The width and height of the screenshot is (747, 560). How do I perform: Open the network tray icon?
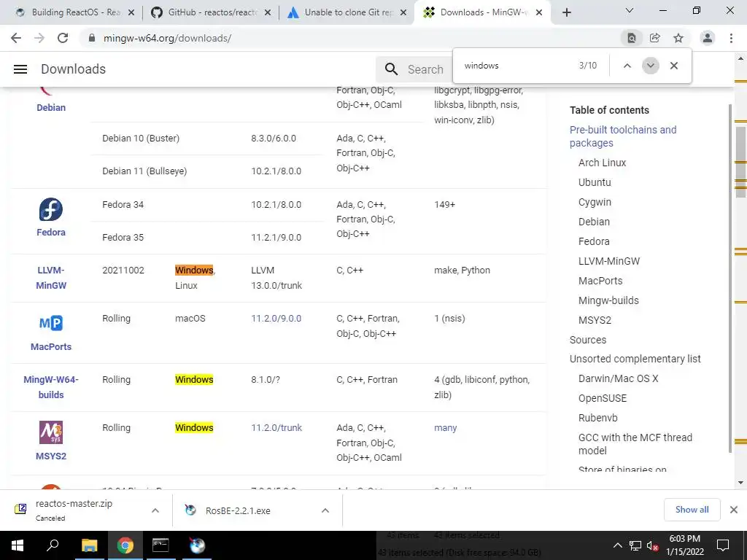(635, 545)
